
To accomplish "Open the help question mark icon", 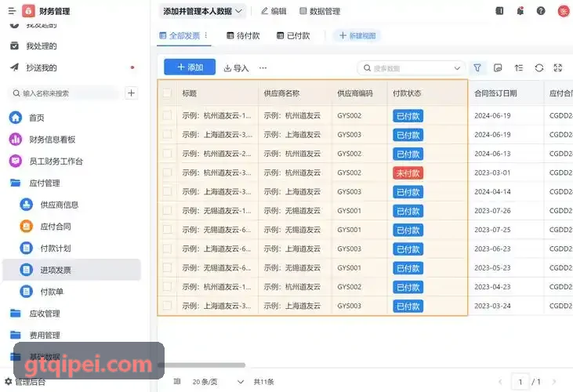I will click(541, 11).
